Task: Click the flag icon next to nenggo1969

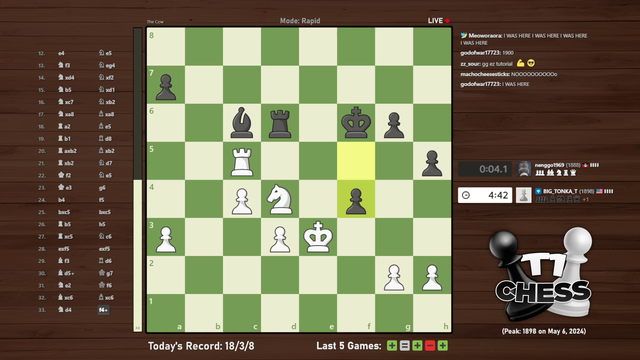Action: pyautogui.click(x=585, y=165)
